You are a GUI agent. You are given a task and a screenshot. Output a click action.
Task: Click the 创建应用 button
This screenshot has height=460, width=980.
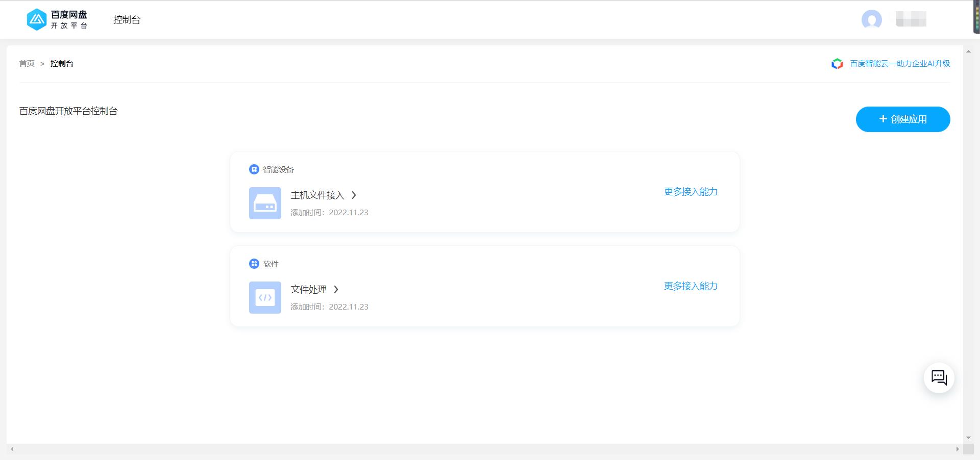pos(903,119)
